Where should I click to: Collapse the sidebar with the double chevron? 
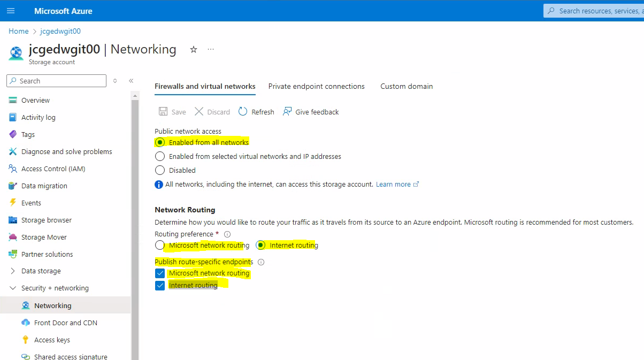(131, 81)
